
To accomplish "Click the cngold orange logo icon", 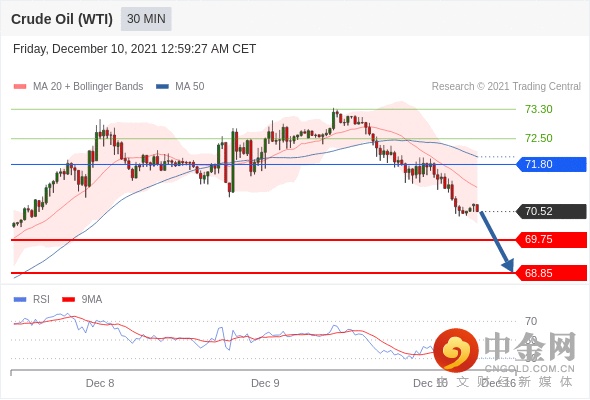I will pyautogui.click(x=456, y=350).
